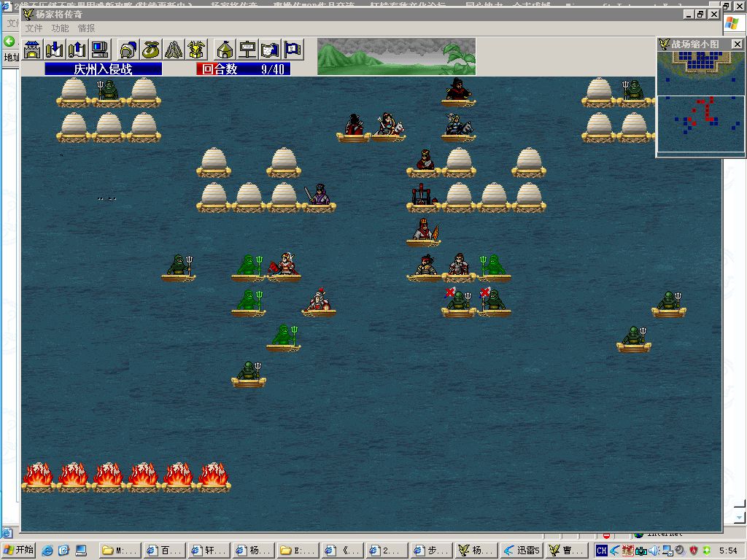
Task: Click the leftmost burning fire tile
Action: (x=39, y=476)
